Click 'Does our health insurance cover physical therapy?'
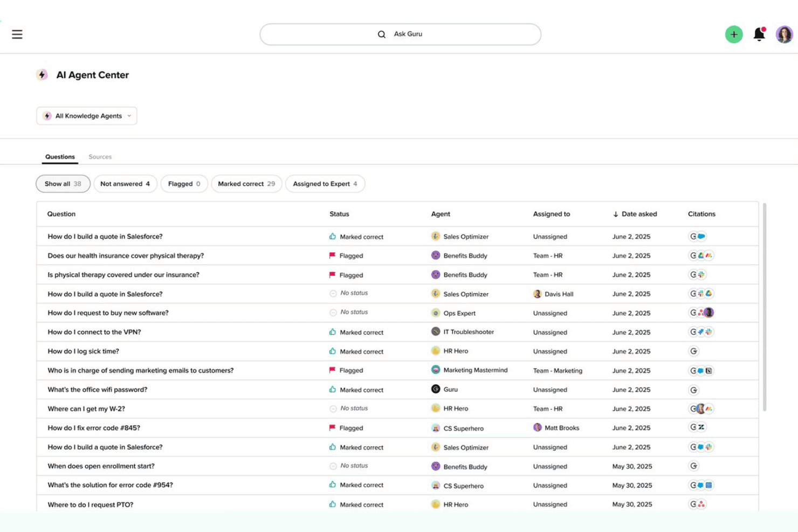The width and height of the screenshot is (798, 532). 126,256
